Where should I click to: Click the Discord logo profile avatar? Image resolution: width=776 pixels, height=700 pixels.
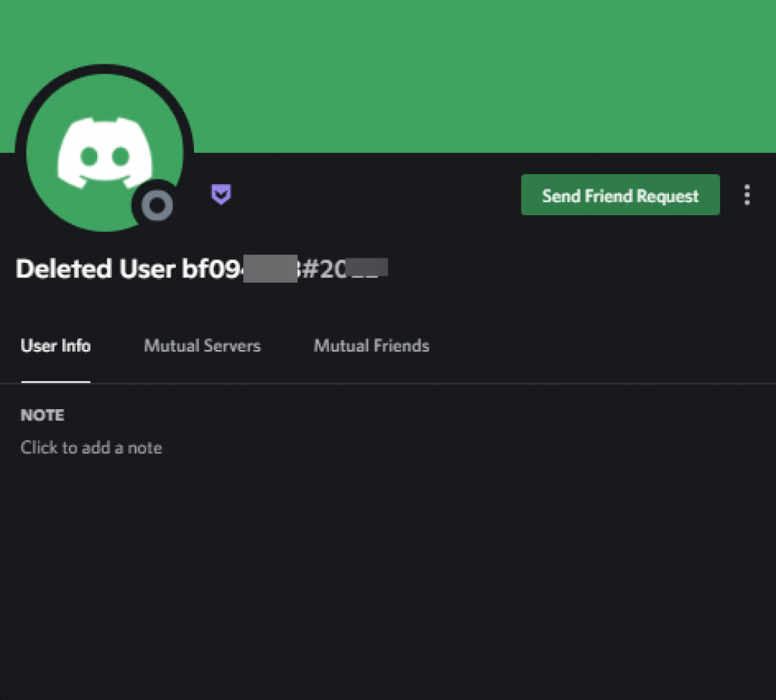(x=105, y=152)
